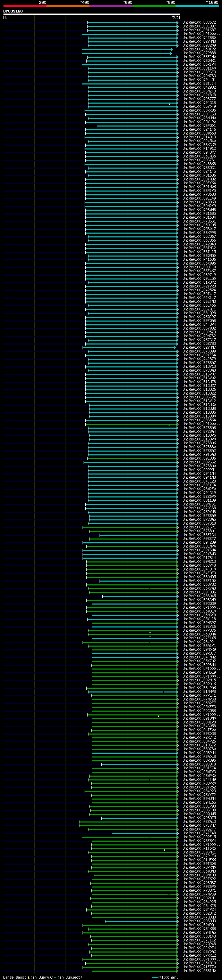Open hit UniRef100_Q8S564

[x=199, y=420]
